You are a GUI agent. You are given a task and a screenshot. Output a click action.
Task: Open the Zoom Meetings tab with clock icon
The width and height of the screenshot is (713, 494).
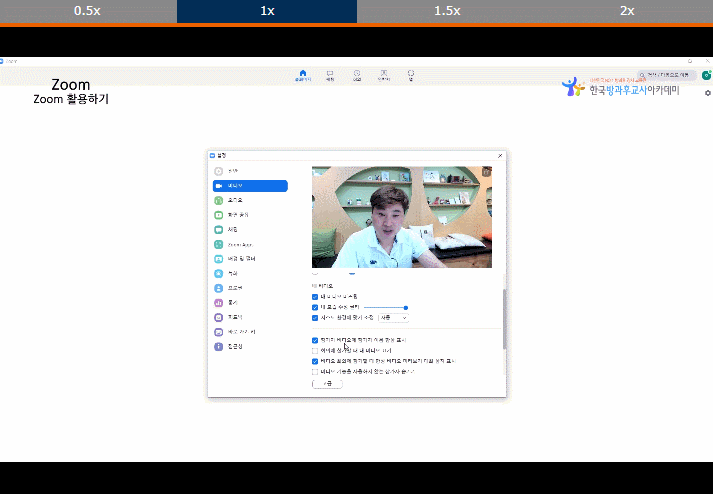[357, 76]
